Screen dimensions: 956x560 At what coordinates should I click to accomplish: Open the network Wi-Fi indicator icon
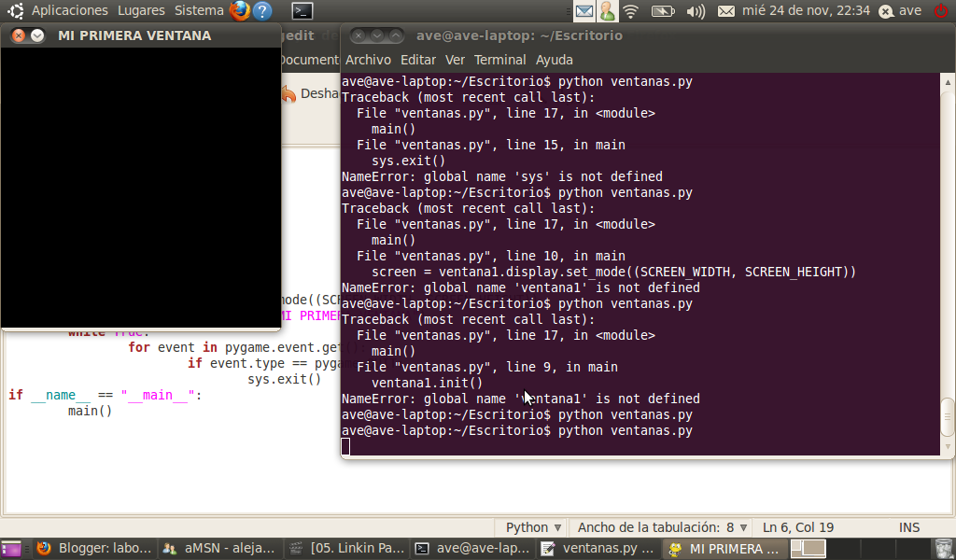click(x=631, y=11)
